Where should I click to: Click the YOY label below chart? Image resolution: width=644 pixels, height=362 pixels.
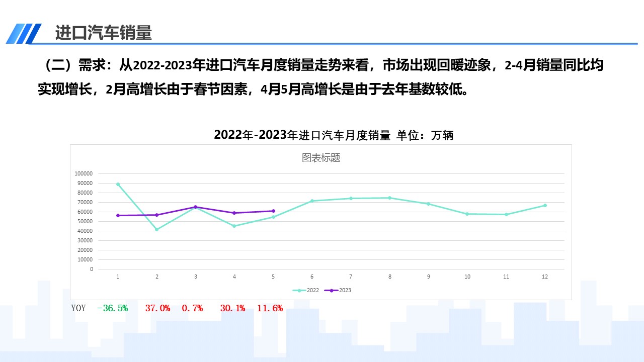click(78, 308)
